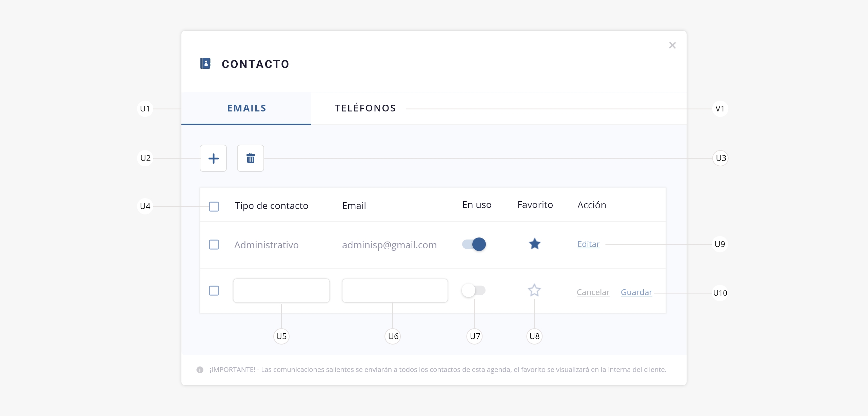The width and height of the screenshot is (868, 416).
Task: Click the contact book icon beside CONTACTO
Action: (x=205, y=63)
